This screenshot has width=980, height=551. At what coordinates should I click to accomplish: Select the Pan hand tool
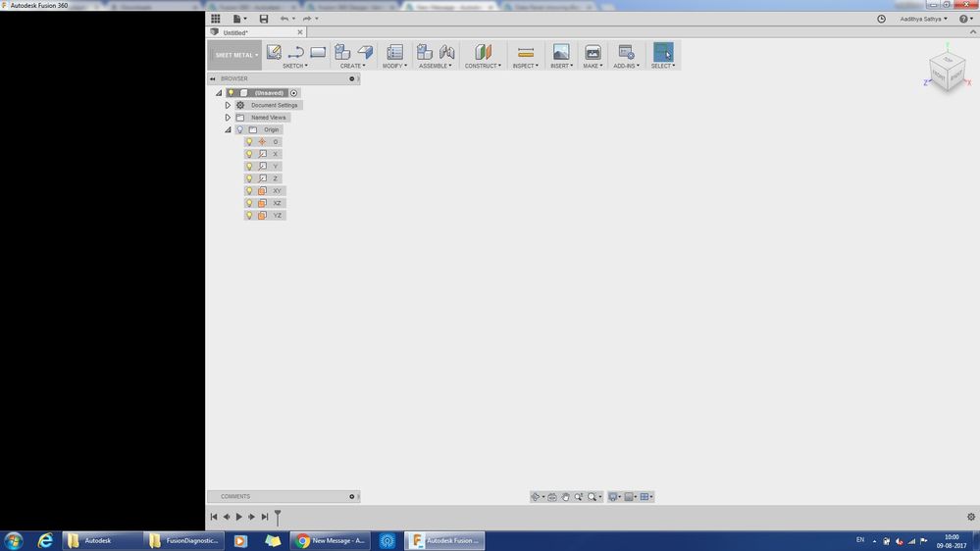[x=566, y=497]
